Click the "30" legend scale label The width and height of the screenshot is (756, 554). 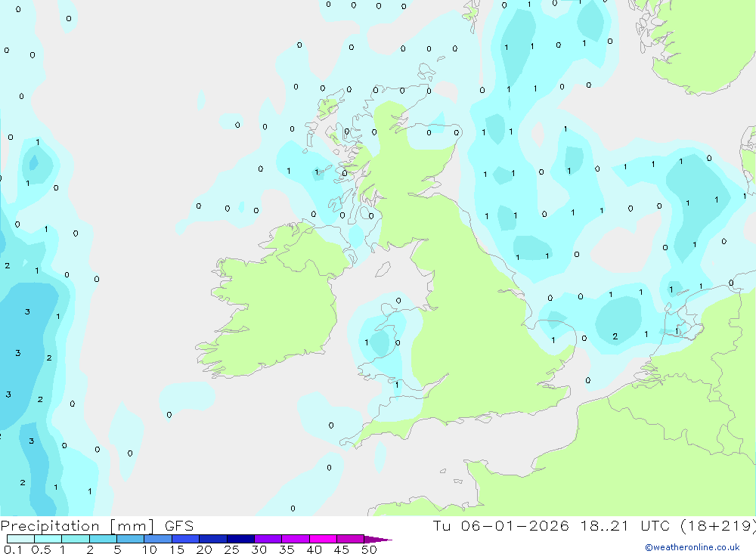[x=259, y=549]
